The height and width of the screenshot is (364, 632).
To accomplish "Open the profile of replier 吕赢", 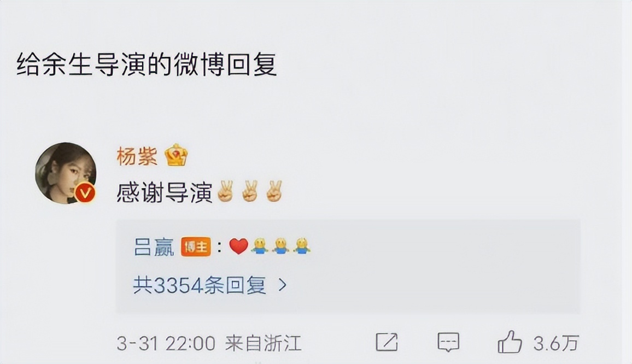I will [154, 247].
